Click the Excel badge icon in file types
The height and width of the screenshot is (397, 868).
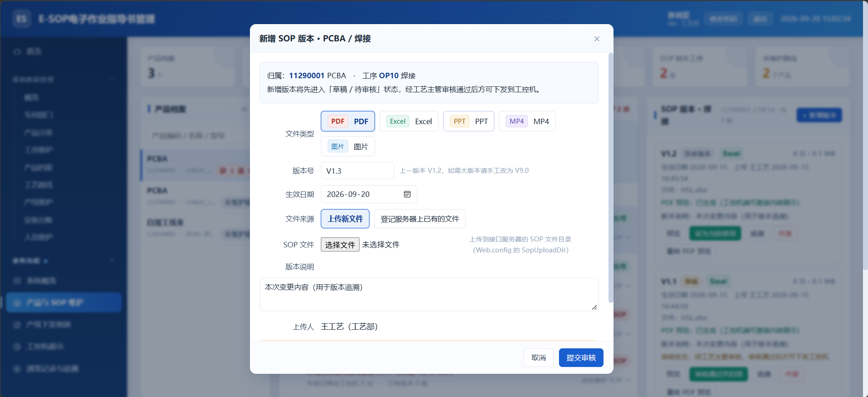pyautogui.click(x=398, y=121)
